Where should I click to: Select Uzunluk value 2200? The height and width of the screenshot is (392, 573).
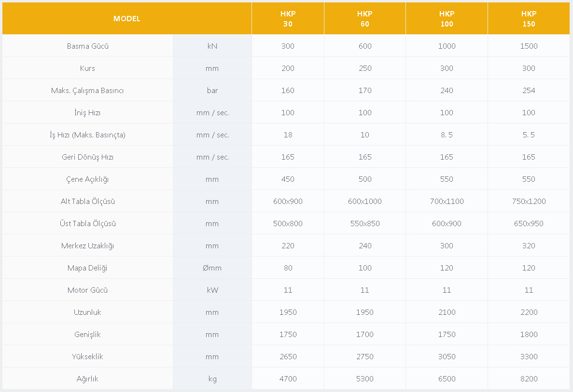(529, 312)
